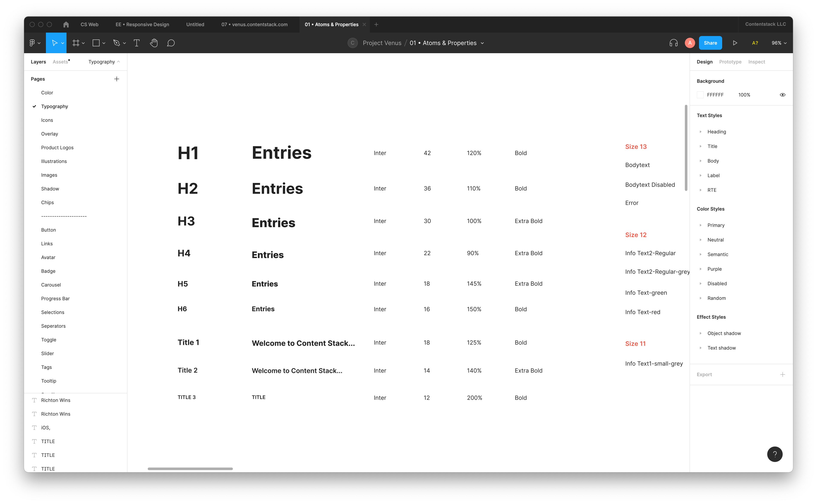Screen dimensions: 817x504
Task: Switch to the Prototype tab
Action: (730, 62)
